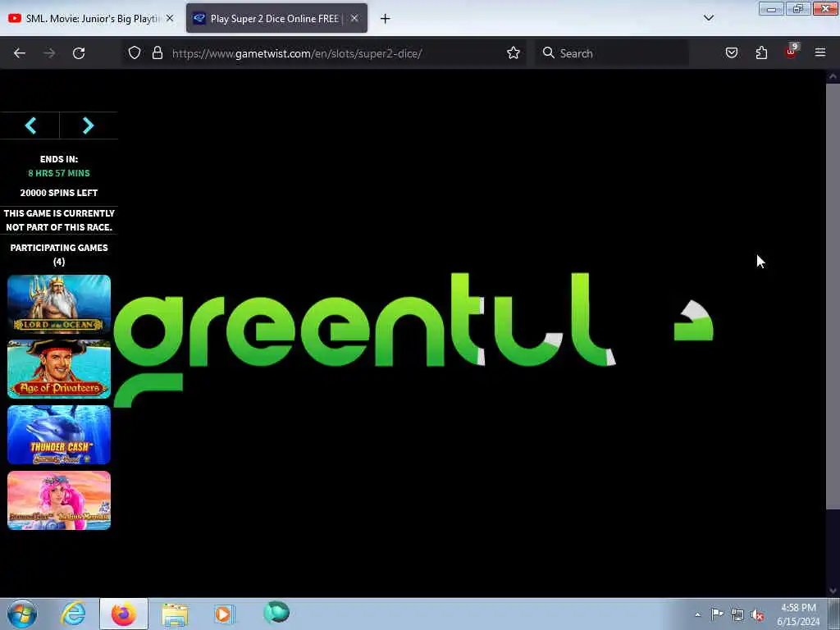The width and height of the screenshot is (840, 630).
Task: Open the Windows Start button
Action: (22, 614)
